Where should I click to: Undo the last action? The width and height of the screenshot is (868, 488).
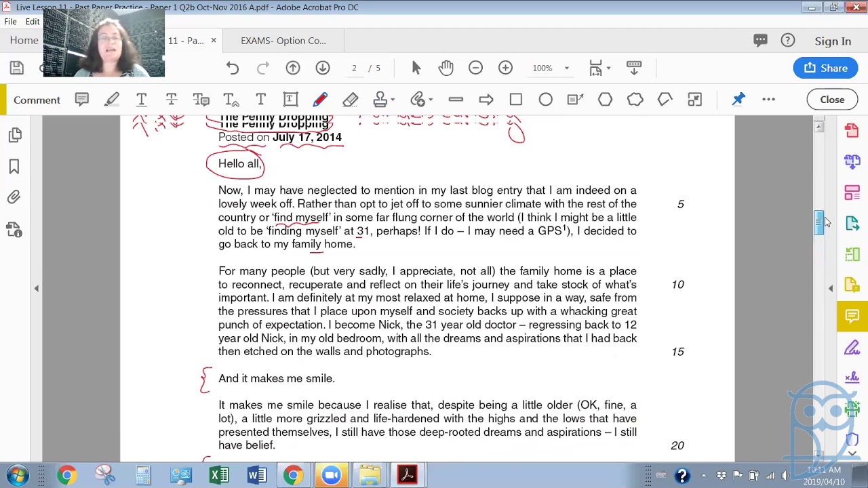233,68
